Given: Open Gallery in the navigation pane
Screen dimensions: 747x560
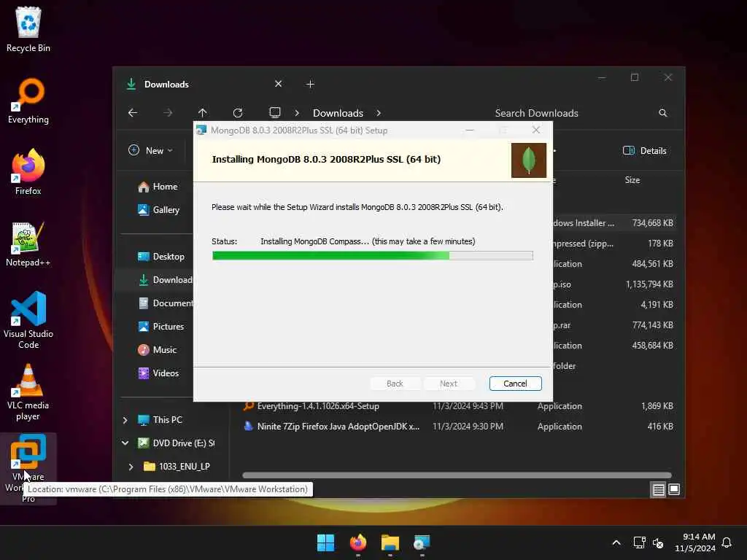Looking at the screenshot, I should (158, 210).
